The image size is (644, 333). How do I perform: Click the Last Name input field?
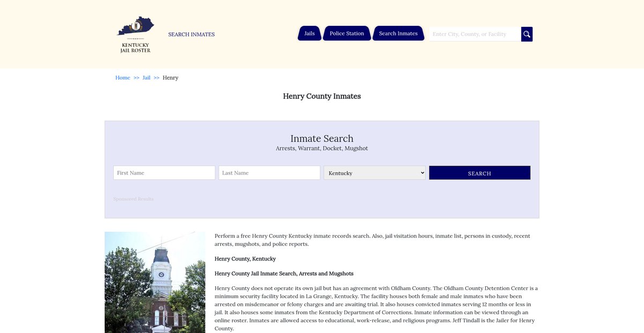(x=269, y=173)
